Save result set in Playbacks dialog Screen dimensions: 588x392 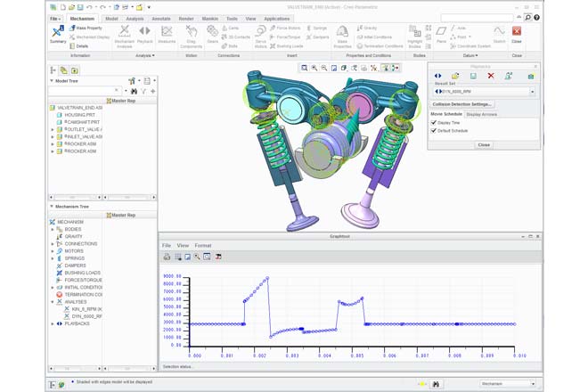click(x=473, y=76)
